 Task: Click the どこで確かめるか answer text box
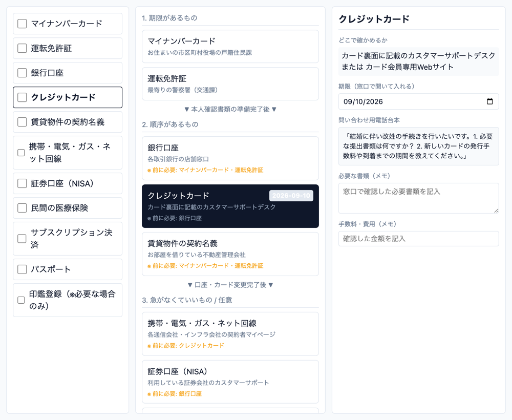click(x=419, y=61)
